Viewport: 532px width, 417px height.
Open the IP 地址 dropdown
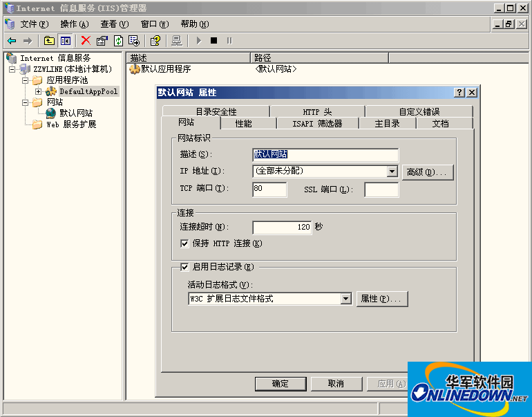[x=392, y=171]
